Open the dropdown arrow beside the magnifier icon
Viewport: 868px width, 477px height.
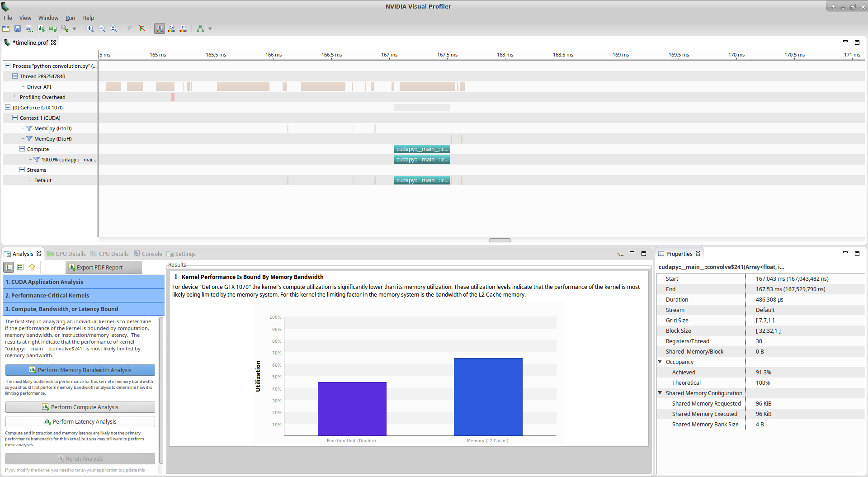[x=74, y=28]
